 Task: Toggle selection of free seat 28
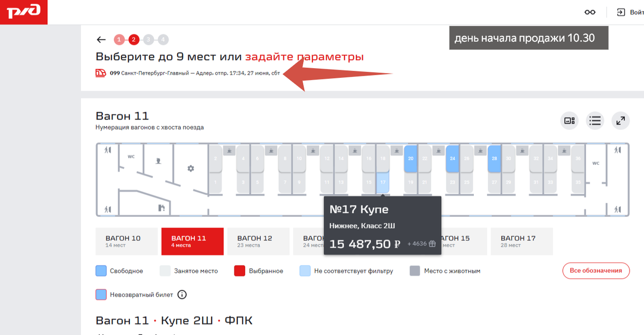[x=494, y=158]
